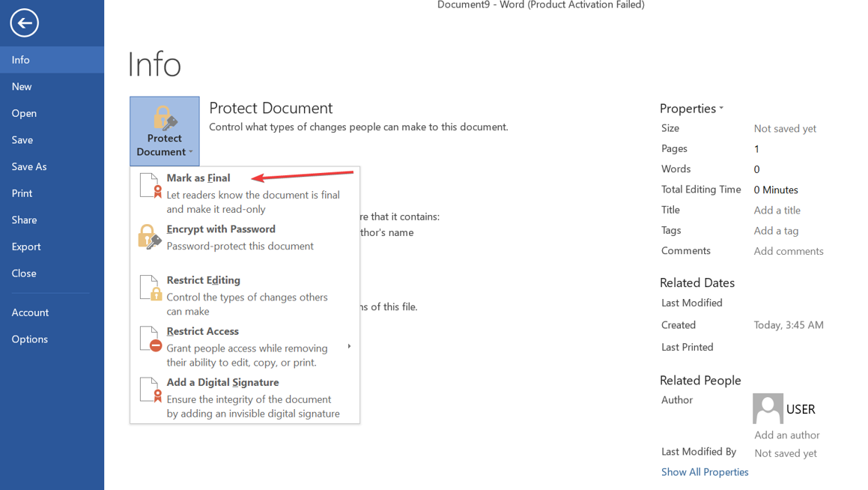Click the Add a Digital Signature icon
Screen dimensions: 868x490
coord(150,390)
